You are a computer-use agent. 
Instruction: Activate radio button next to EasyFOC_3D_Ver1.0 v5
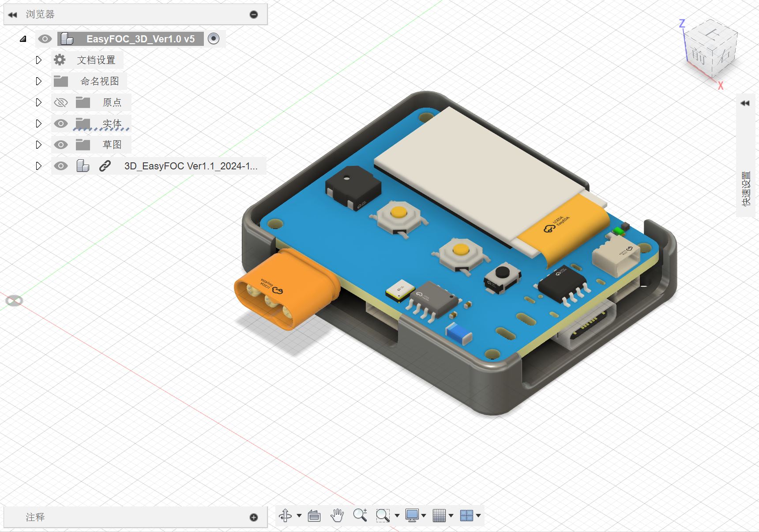pyautogui.click(x=214, y=39)
